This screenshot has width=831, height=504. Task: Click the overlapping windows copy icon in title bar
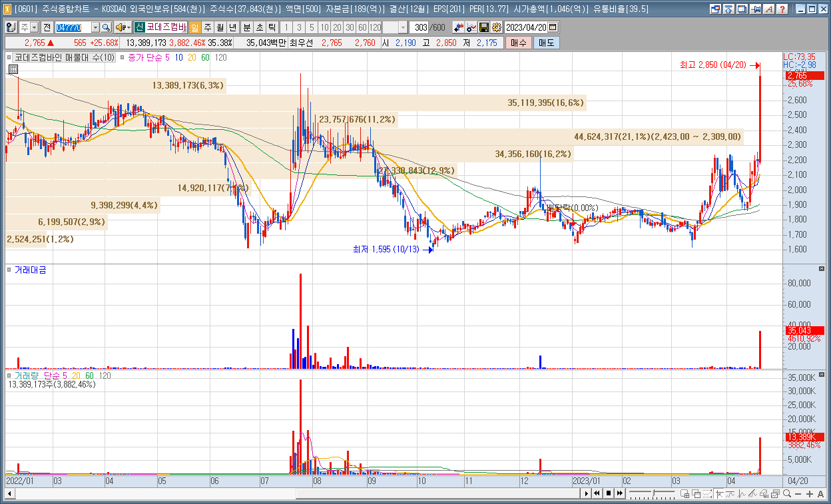(x=742, y=9)
